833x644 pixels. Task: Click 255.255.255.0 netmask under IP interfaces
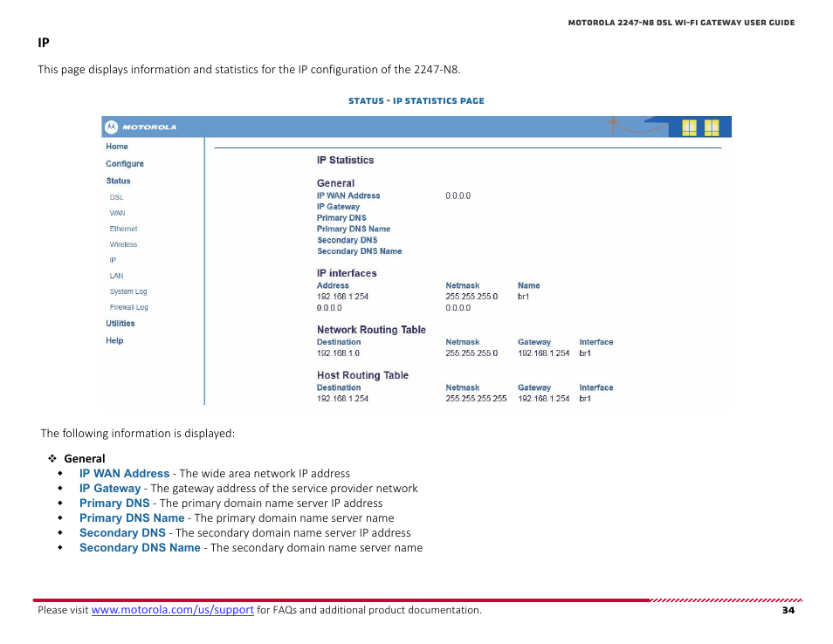472,296
